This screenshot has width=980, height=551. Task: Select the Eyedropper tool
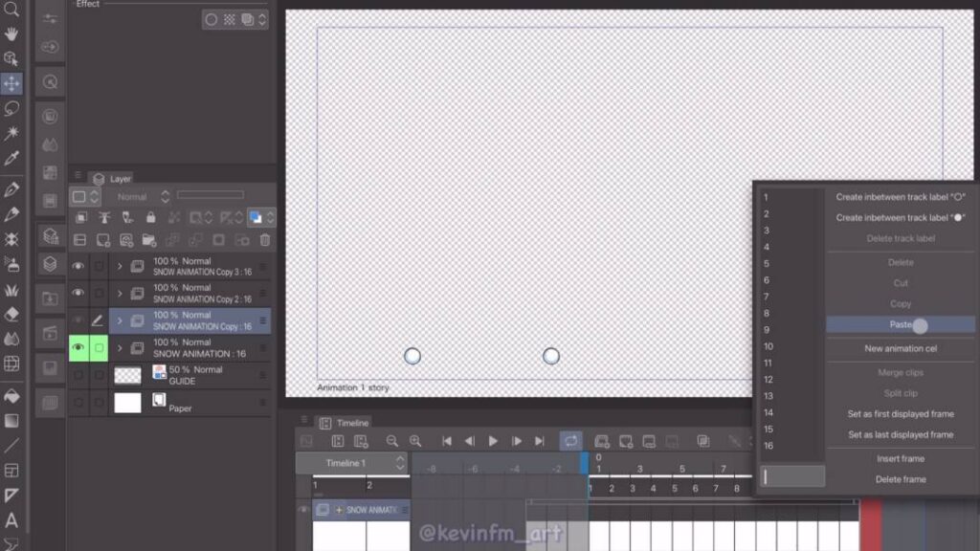(11, 158)
